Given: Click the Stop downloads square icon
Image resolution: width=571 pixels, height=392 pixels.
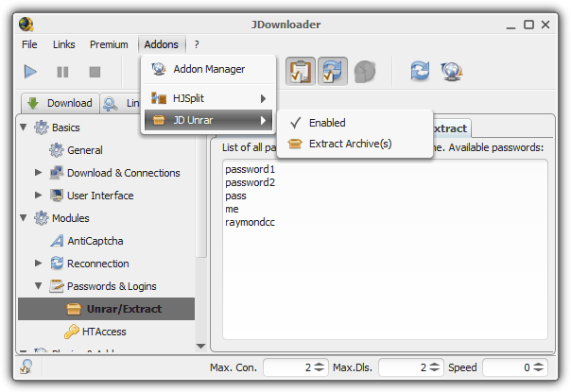Looking at the screenshot, I should (x=95, y=72).
